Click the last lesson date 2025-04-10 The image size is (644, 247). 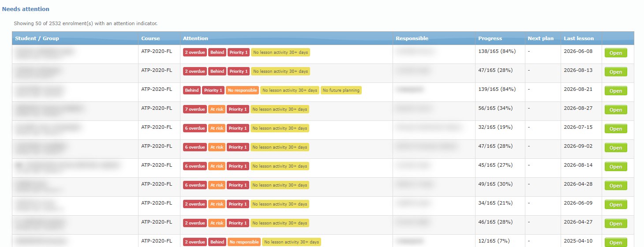pyautogui.click(x=579, y=241)
